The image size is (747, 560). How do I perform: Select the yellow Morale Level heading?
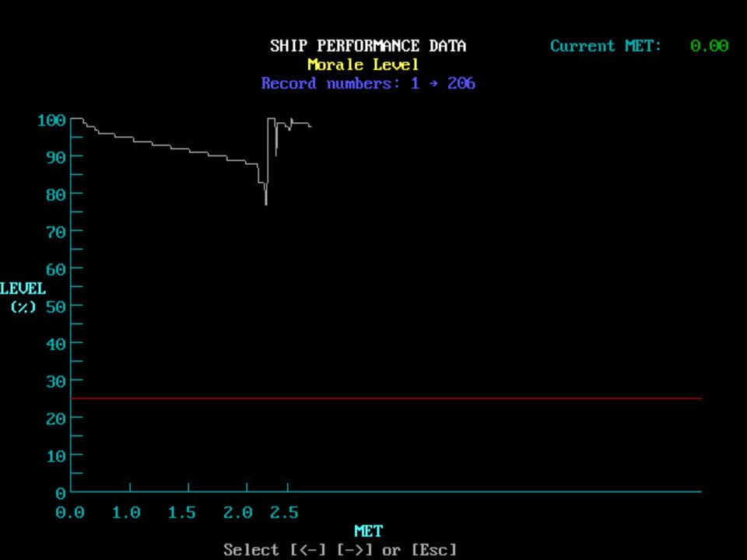363,65
